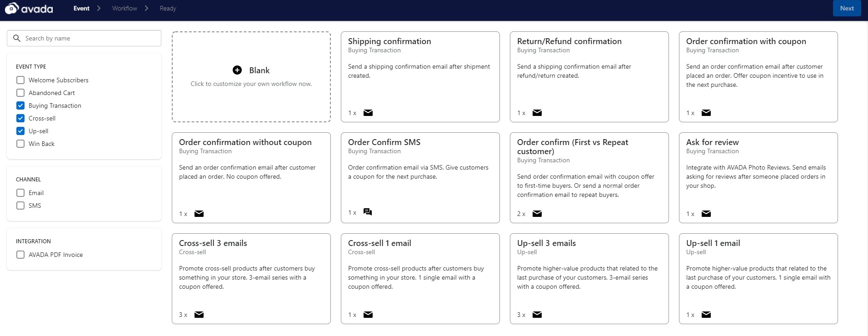Viewport: 868px width, 336px height.
Task: Enable the Abandoned Cart filter
Action: coord(20,93)
